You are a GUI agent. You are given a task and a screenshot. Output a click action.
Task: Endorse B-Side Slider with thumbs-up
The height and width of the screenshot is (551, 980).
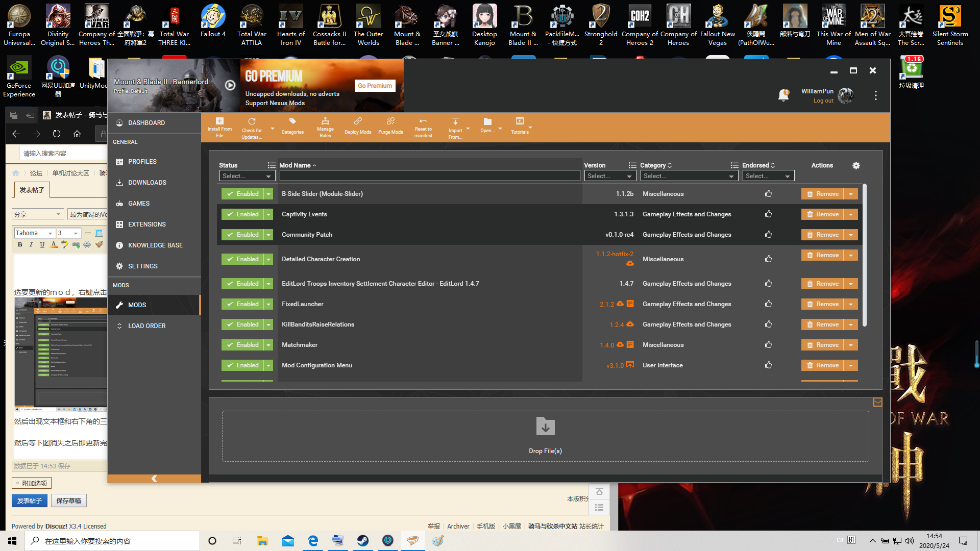pos(768,194)
